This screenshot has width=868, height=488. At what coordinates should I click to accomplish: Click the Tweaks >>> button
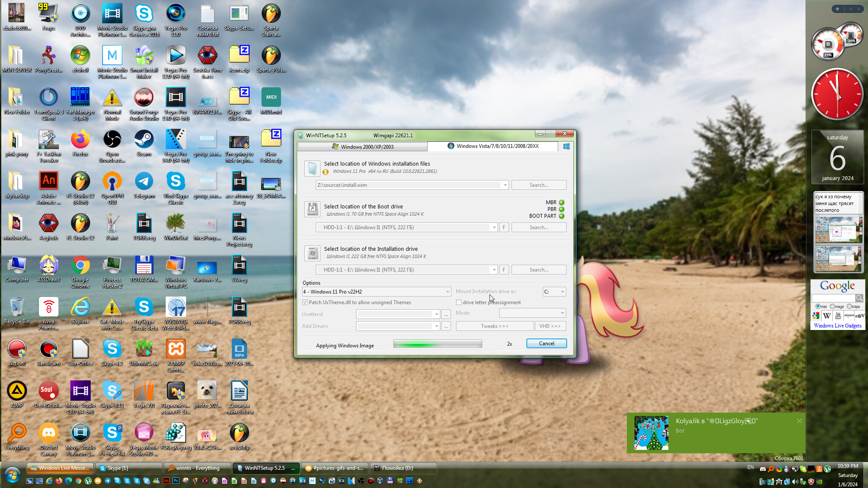(494, 326)
